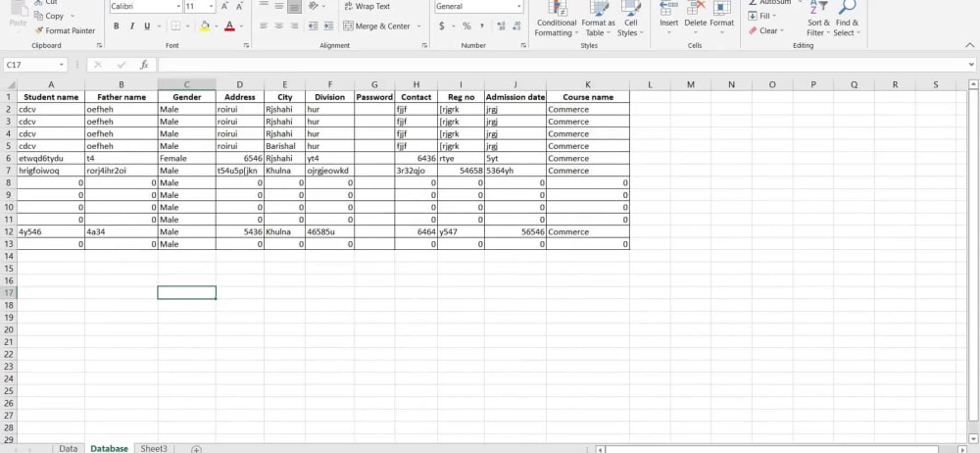Apply percent style format

click(466, 26)
